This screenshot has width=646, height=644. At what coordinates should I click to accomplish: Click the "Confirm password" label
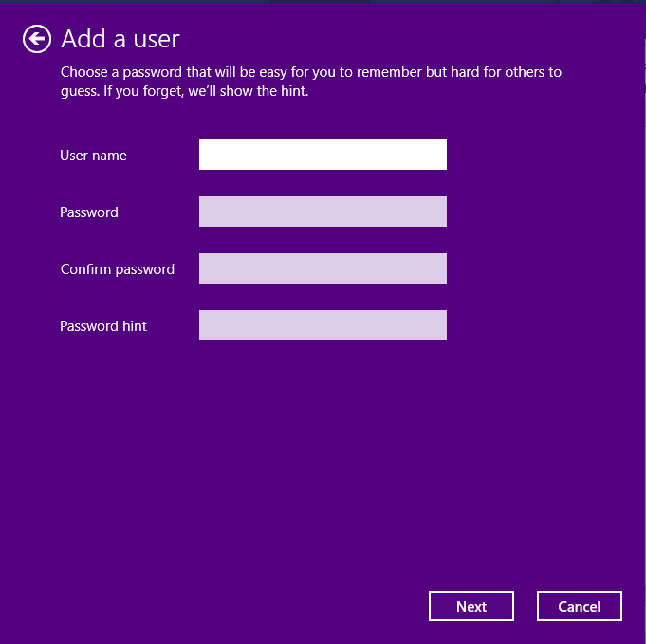[118, 269]
